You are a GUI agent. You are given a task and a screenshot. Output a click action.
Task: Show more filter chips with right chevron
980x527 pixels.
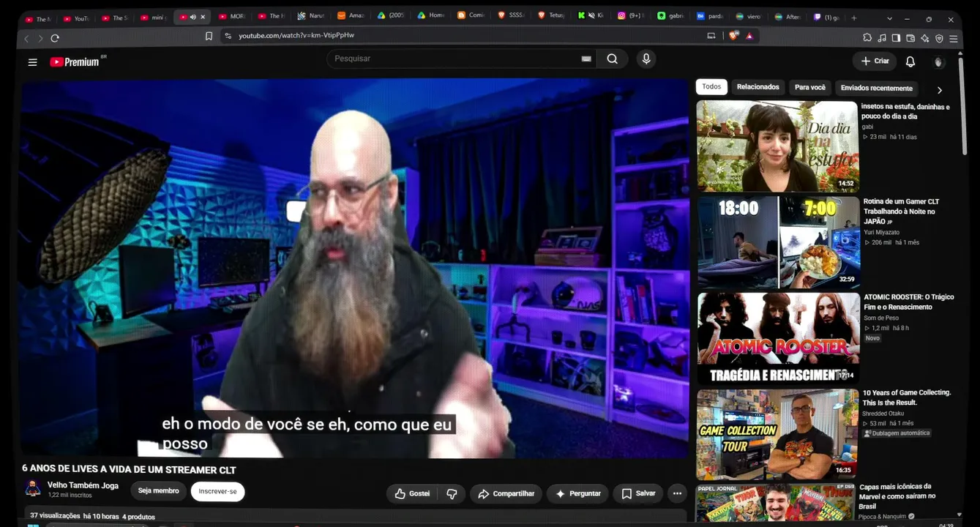tap(940, 90)
